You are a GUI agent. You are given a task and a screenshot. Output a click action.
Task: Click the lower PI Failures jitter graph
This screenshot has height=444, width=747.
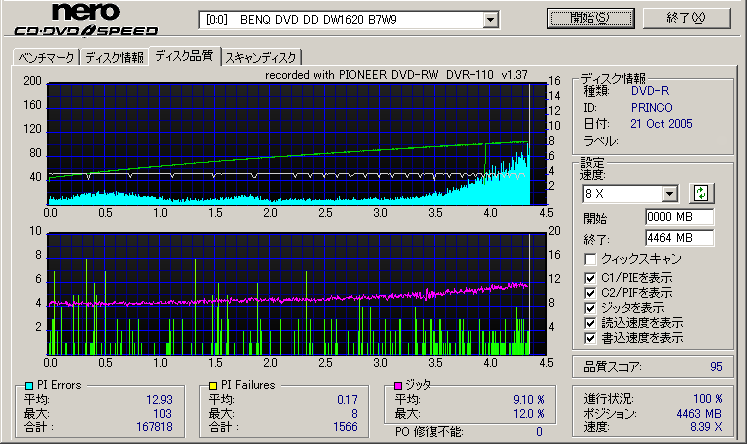[x=296, y=293]
